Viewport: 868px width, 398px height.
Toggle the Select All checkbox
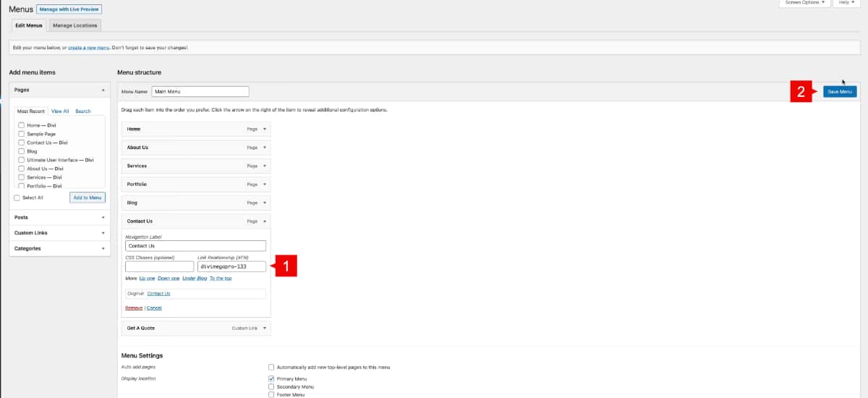tap(17, 198)
